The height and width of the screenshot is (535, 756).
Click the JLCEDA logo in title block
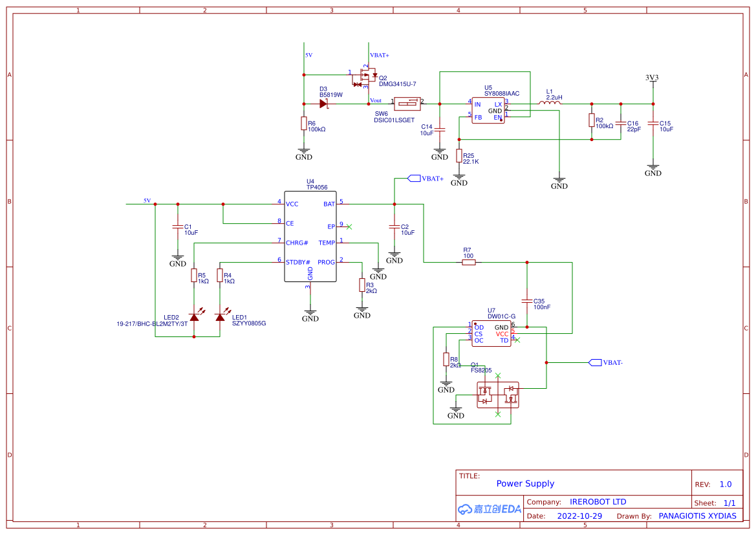point(490,509)
